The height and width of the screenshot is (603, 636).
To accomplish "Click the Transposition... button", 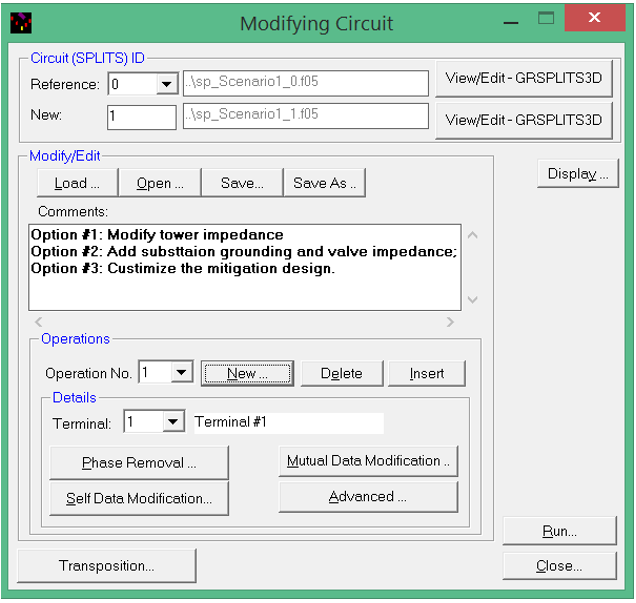I will [106, 566].
